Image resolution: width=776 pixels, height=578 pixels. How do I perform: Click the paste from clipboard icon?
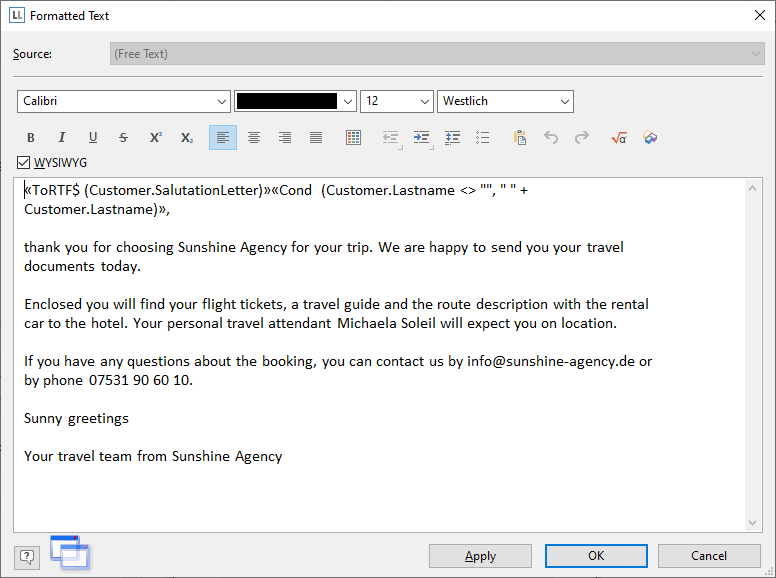[x=519, y=138]
